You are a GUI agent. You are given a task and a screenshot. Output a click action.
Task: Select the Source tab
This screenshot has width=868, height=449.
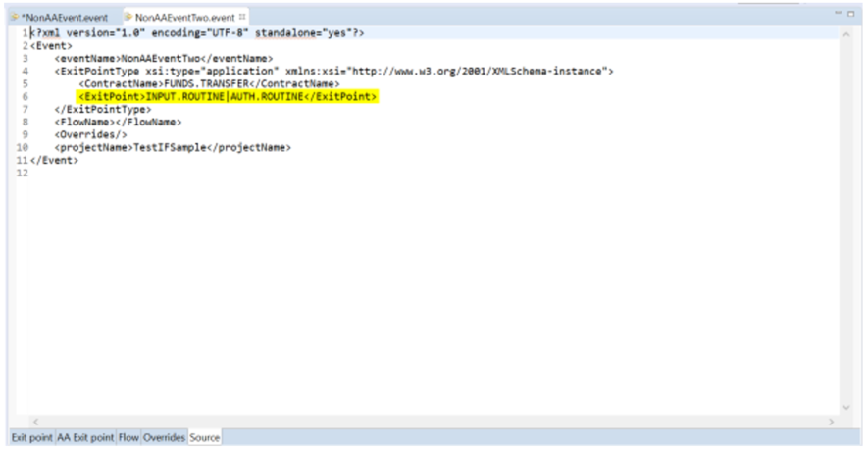tap(204, 437)
